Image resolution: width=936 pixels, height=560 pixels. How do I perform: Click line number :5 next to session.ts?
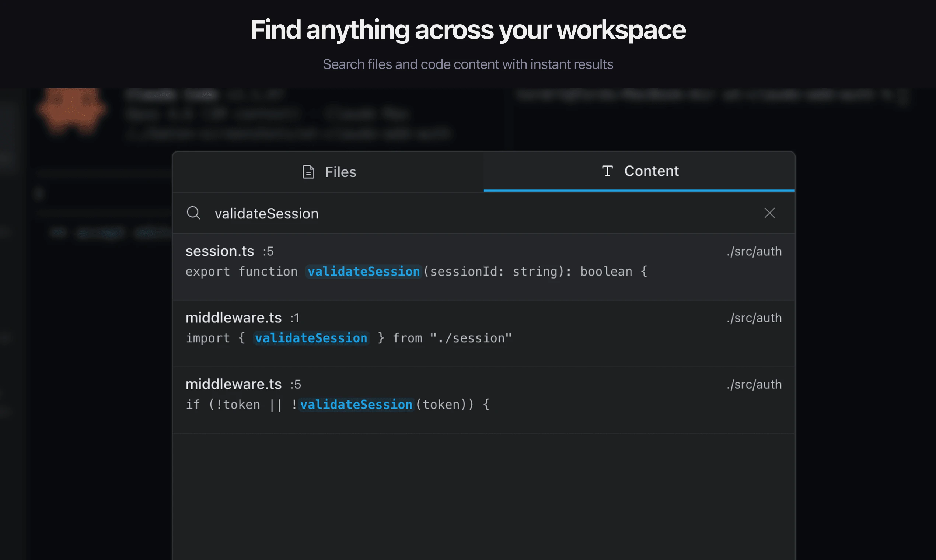point(268,252)
